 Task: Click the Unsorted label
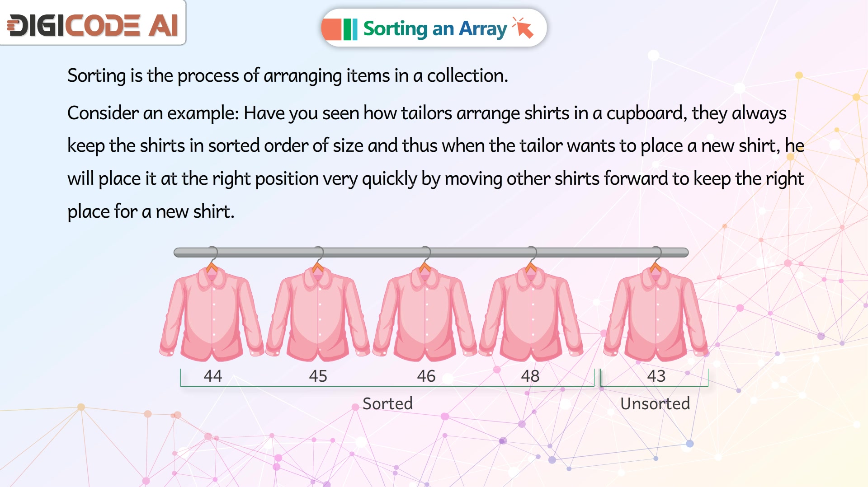(655, 403)
